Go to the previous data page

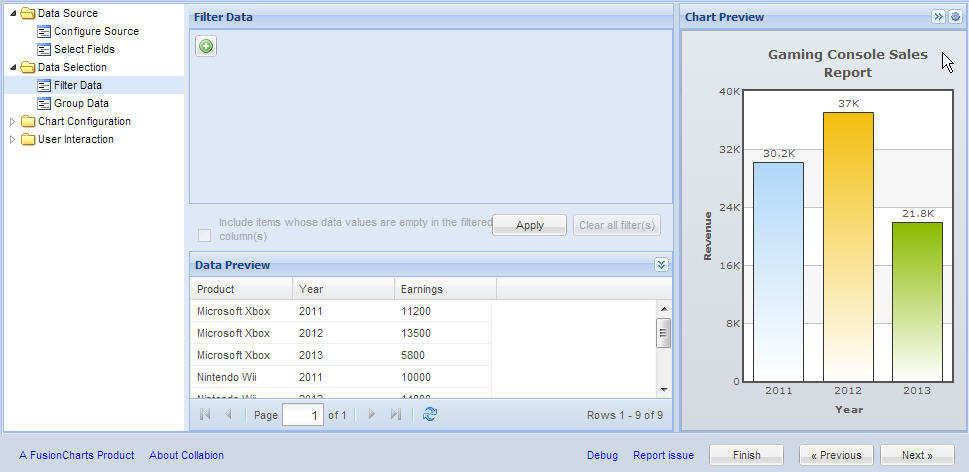tap(228, 414)
